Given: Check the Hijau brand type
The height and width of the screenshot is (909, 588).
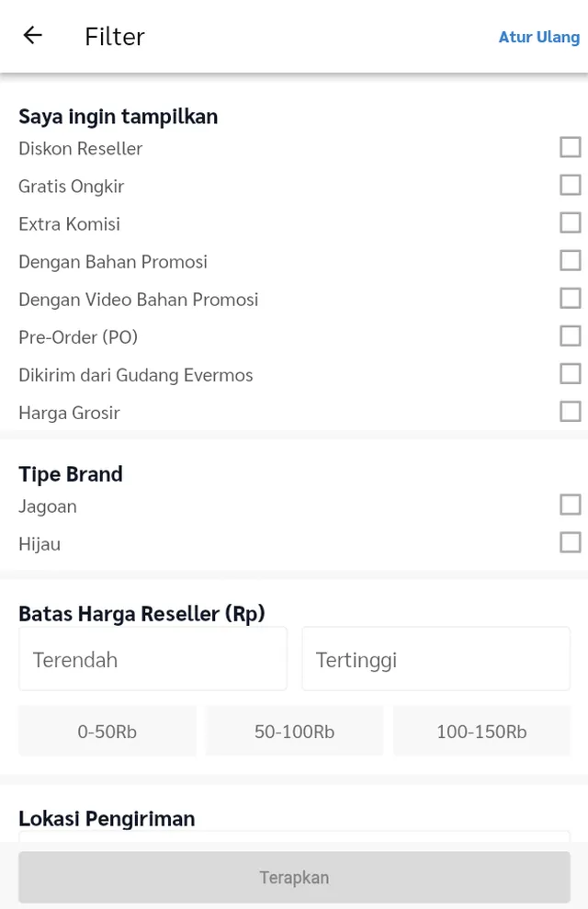Looking at the screenshot, I should coord(570,542).
